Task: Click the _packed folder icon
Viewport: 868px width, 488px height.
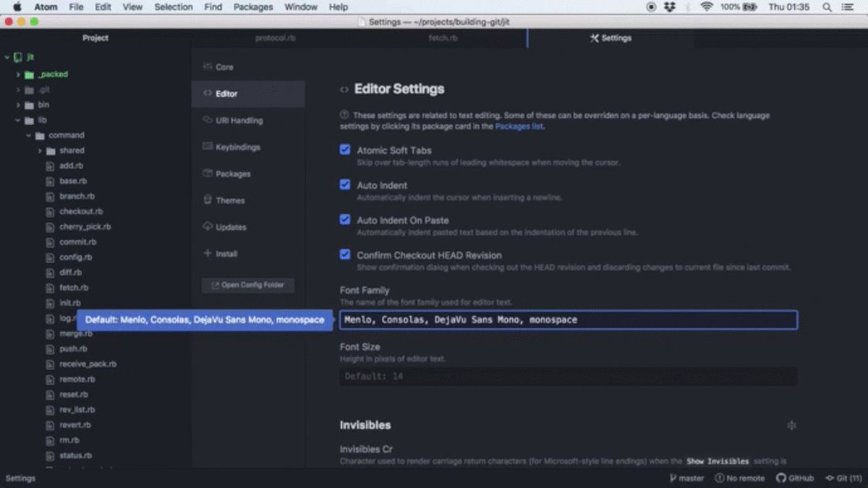Action: coord(30,74)
